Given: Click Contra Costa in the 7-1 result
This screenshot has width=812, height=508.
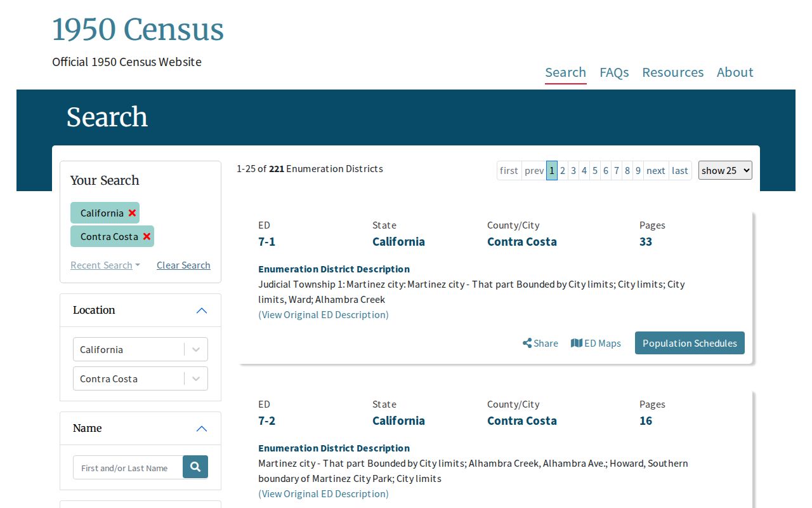Looking at the screenshot, I should point(522,241).
